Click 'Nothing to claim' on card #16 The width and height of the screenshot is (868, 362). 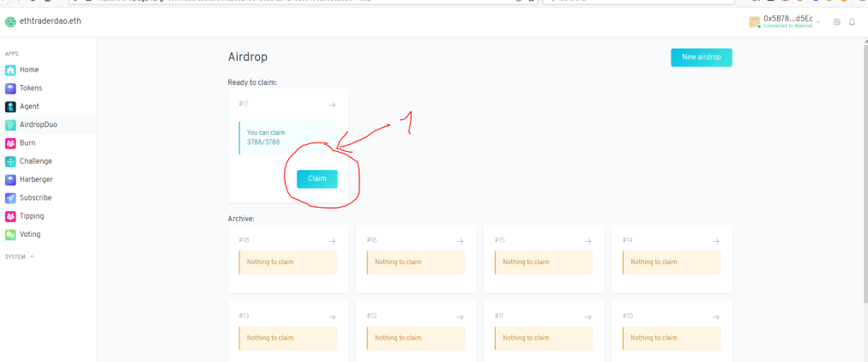point(416,262)
